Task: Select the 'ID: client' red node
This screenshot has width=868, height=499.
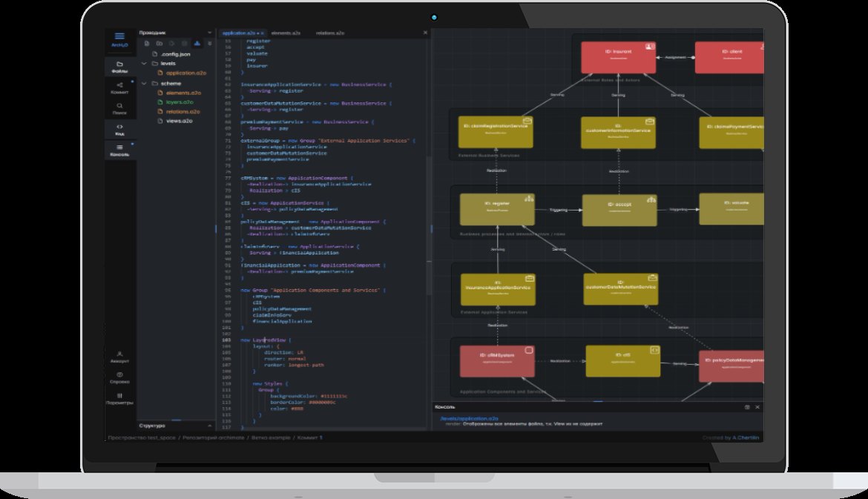Action: pyautogui.click(x=729, y=57)
